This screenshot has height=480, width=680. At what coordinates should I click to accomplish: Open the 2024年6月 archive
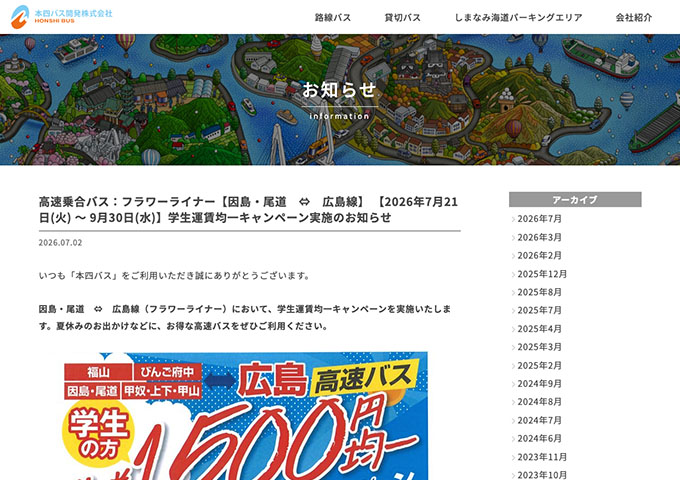coord(539,438)
